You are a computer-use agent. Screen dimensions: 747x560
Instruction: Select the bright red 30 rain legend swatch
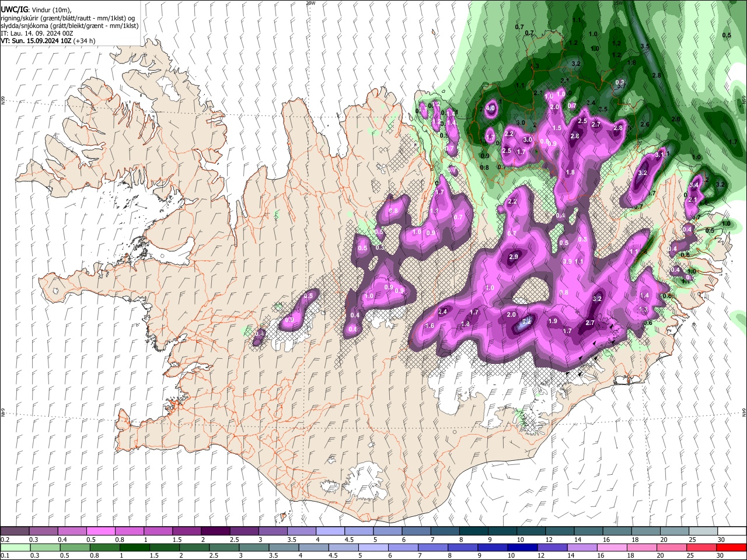click(x=731, y=547)
